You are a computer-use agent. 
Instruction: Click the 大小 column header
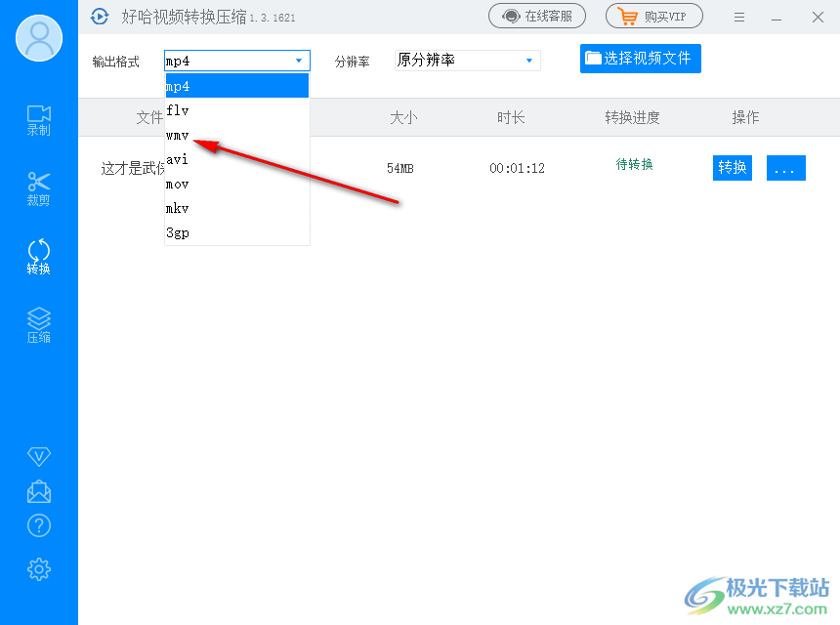pos(403,117)
